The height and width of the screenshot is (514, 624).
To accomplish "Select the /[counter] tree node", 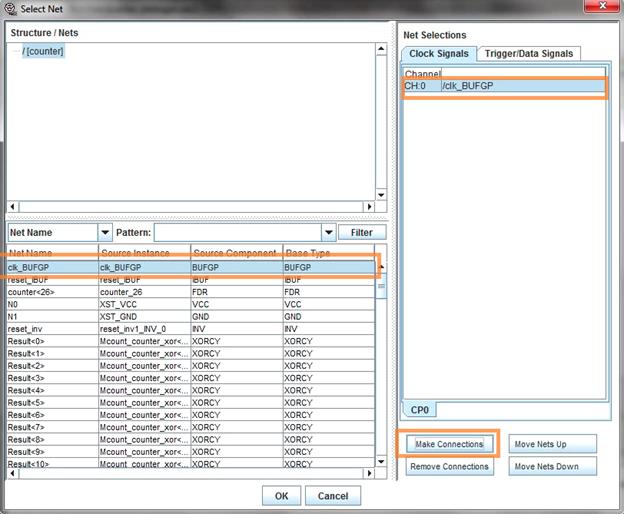I will click(x=43, y=51).
